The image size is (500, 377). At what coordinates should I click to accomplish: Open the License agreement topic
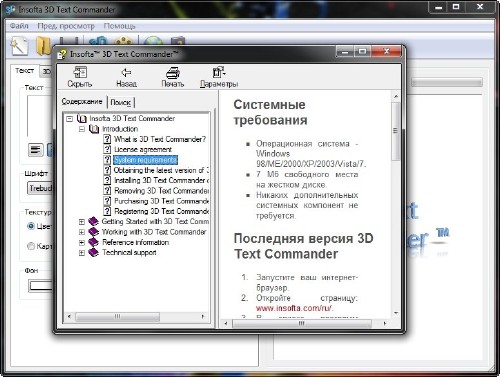coord(143,149)
